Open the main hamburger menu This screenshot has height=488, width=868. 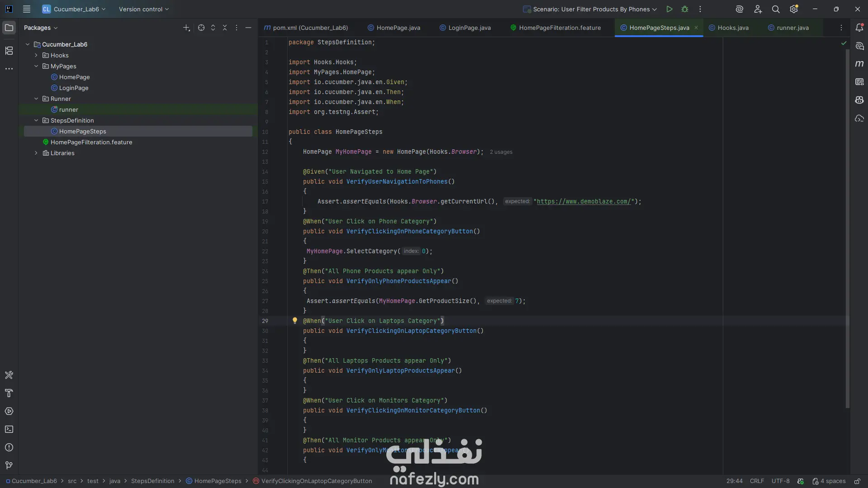click(x=27, y=9)
